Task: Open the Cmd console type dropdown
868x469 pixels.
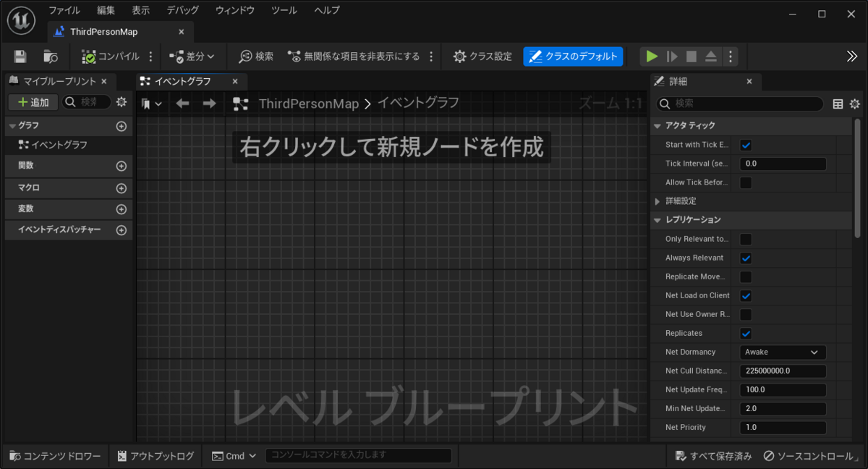Action: [x=234, y=455]
